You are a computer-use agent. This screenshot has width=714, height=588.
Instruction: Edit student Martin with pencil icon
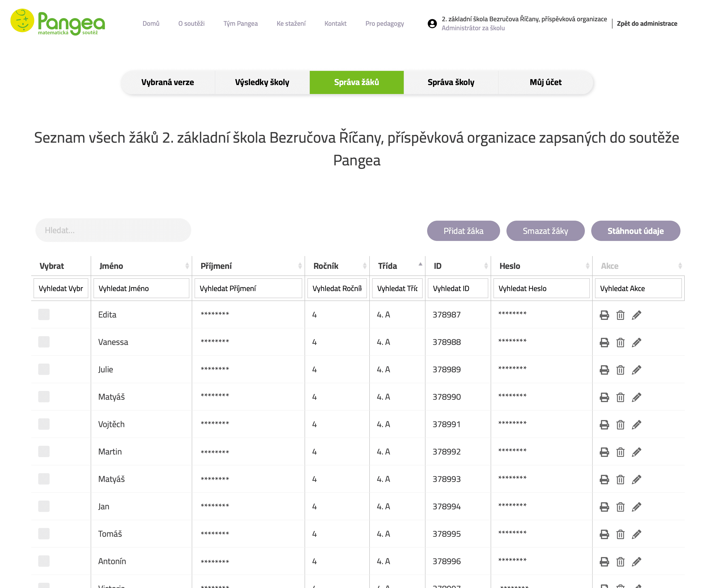point(637,452)
